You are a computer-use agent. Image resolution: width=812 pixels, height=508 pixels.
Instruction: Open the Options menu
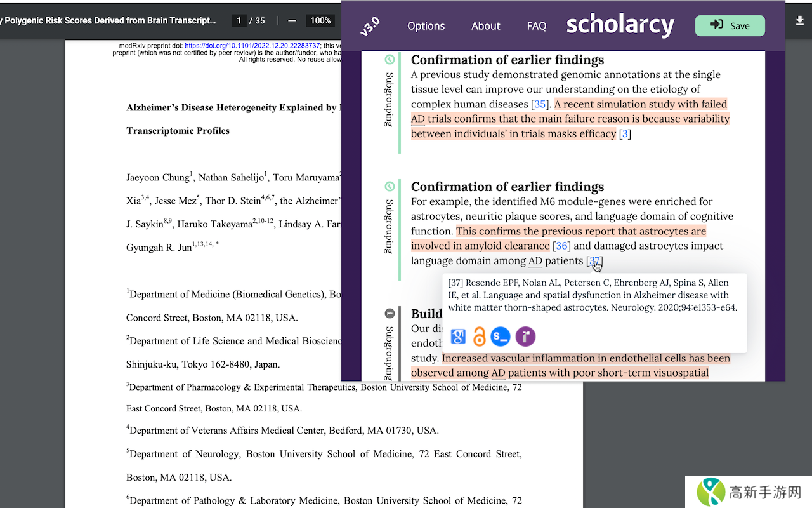(x=426, y=25)
